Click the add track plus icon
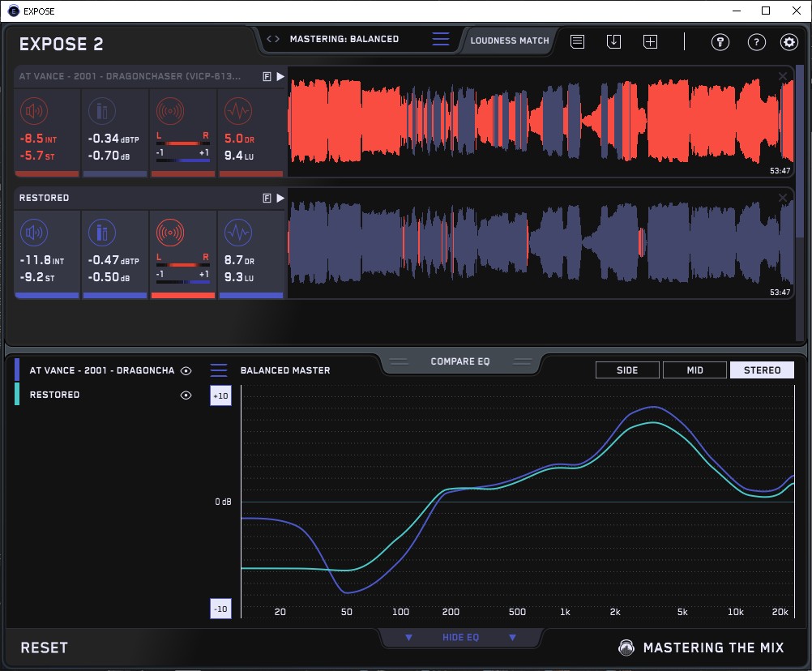 click(650, 41)
